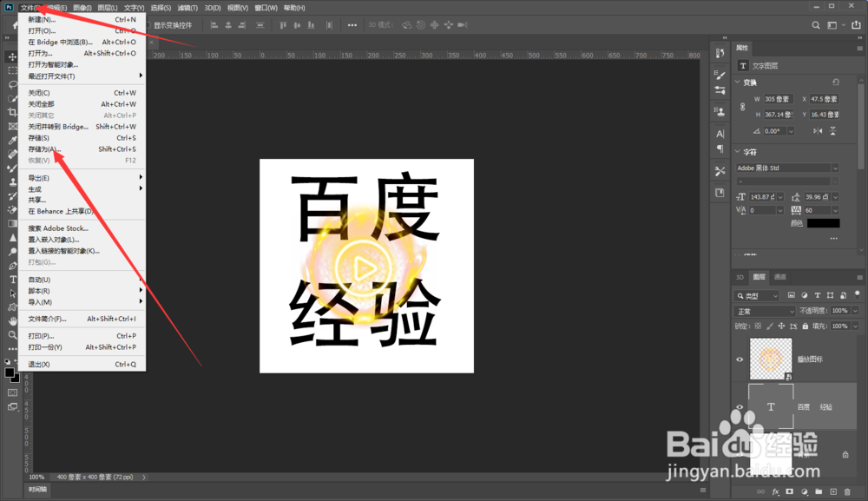Click the create new layer icon
The width and height of the screenshot is (868, 501).
tap(833, 491)
